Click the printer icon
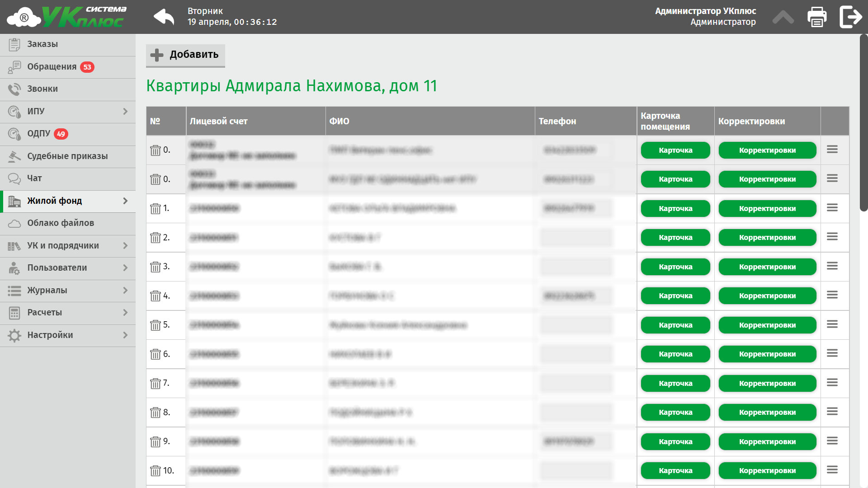The height and width of the screenshot is (488, 868). click(817, 17)
